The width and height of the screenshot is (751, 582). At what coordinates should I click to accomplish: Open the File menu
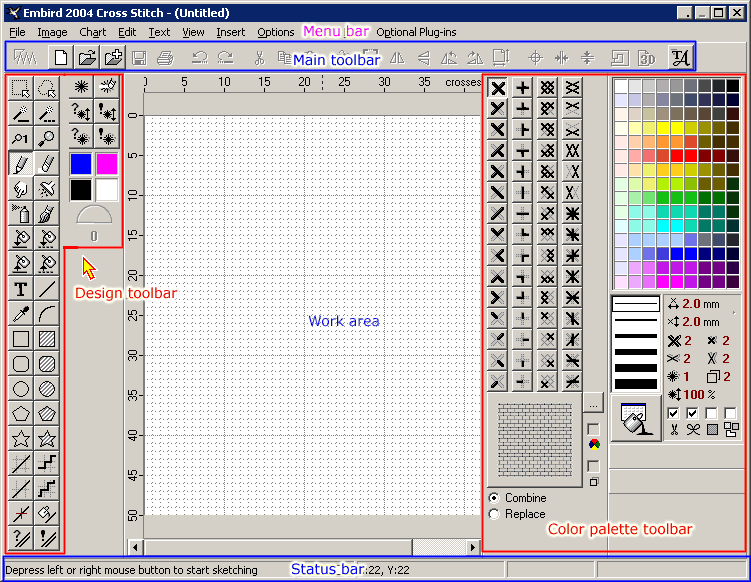coord(17,32)
